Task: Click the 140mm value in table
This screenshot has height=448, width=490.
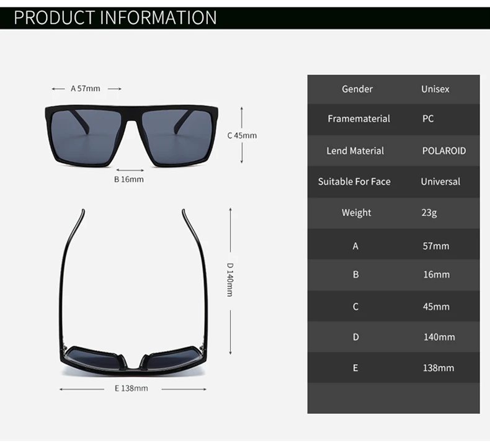Action: click(439, 337)
